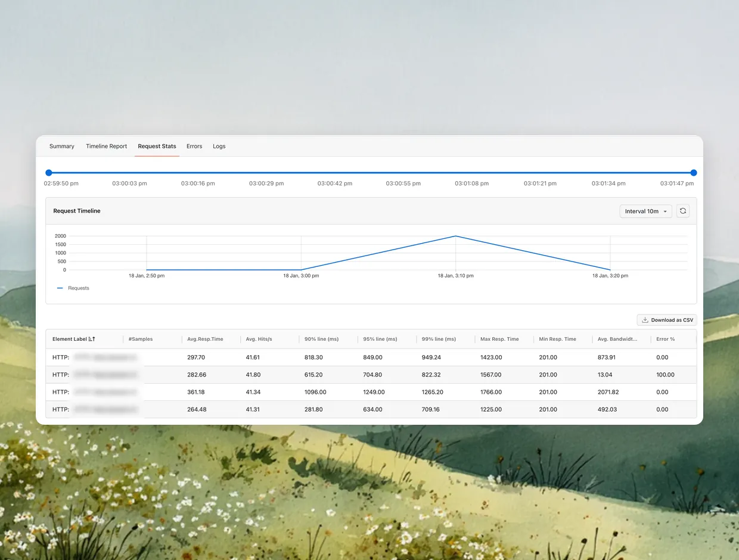Image resolution: width=739 pixels, height=560 pixels.
Task: Click the Avg. Bandwidth column header
Action: pos(617,339)
